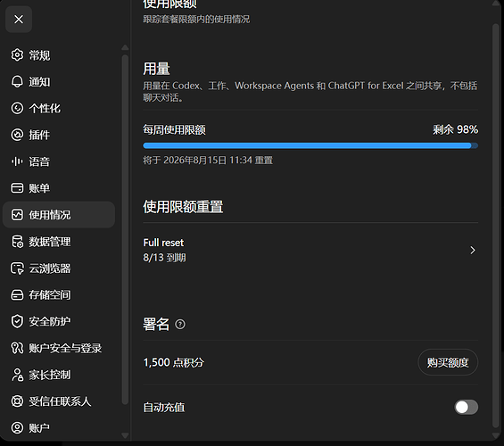Close the settings dialog with X
The height and width of the screenshot is (446, 504).
(x=19, y=20)
